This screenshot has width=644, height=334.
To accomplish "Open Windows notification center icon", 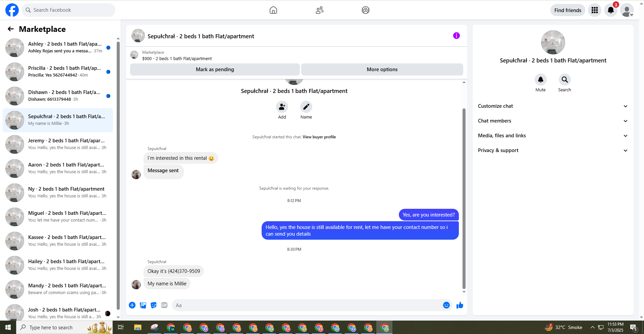I will tap(634, 327).
